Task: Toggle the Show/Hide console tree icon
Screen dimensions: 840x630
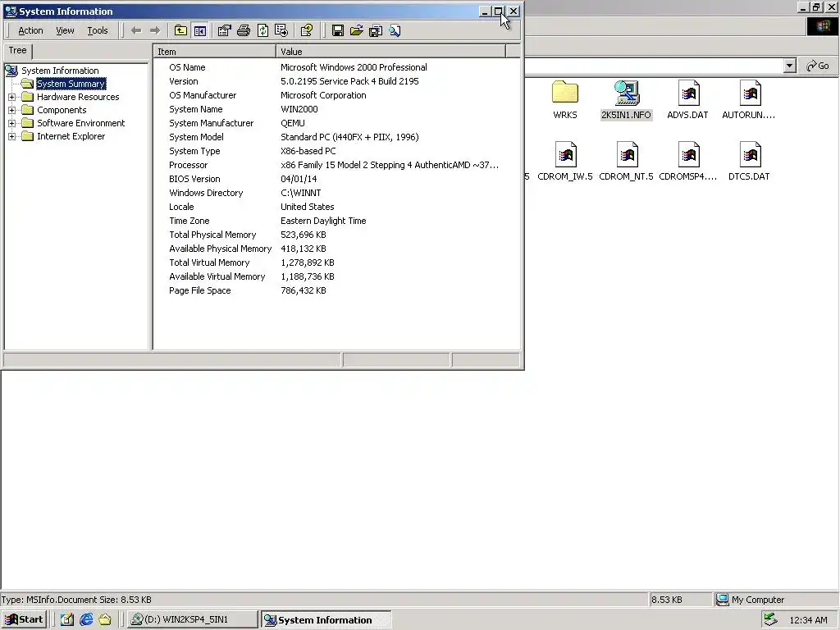Action: point(200,30)
